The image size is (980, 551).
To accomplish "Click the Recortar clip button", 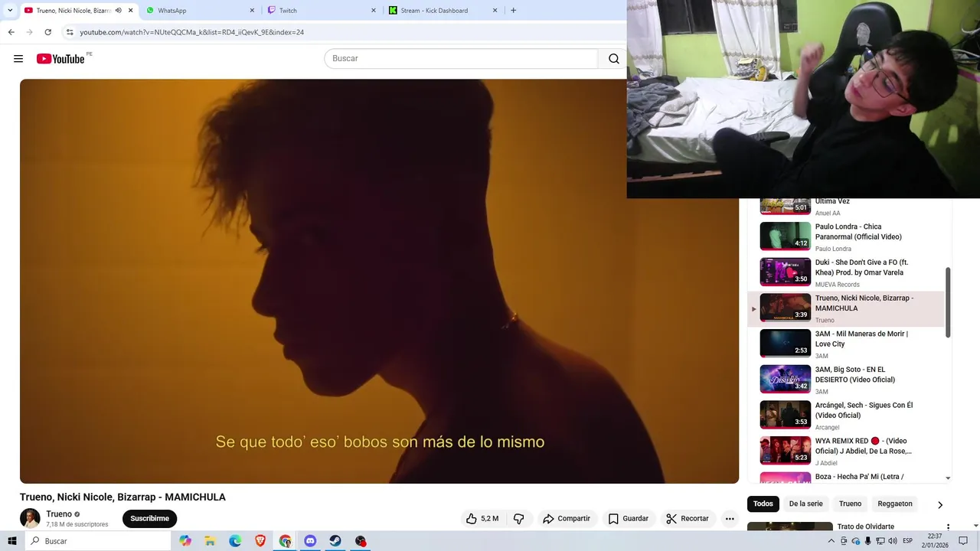I will pos(688,518).
